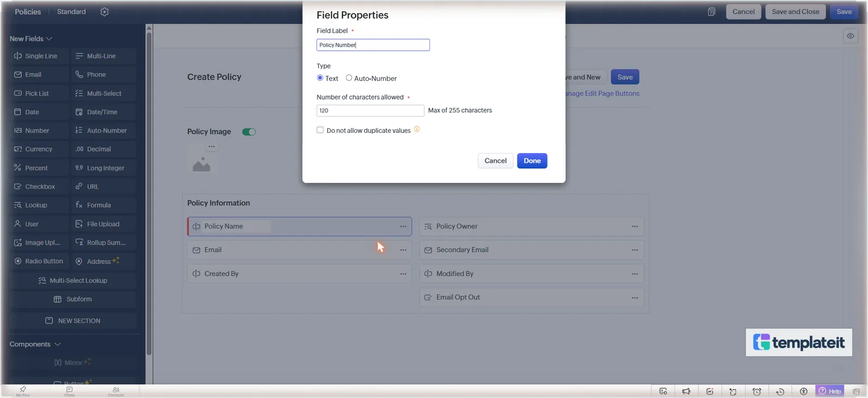Check Do not allow duplicate values
868x398 pixels.
(320, 130)
